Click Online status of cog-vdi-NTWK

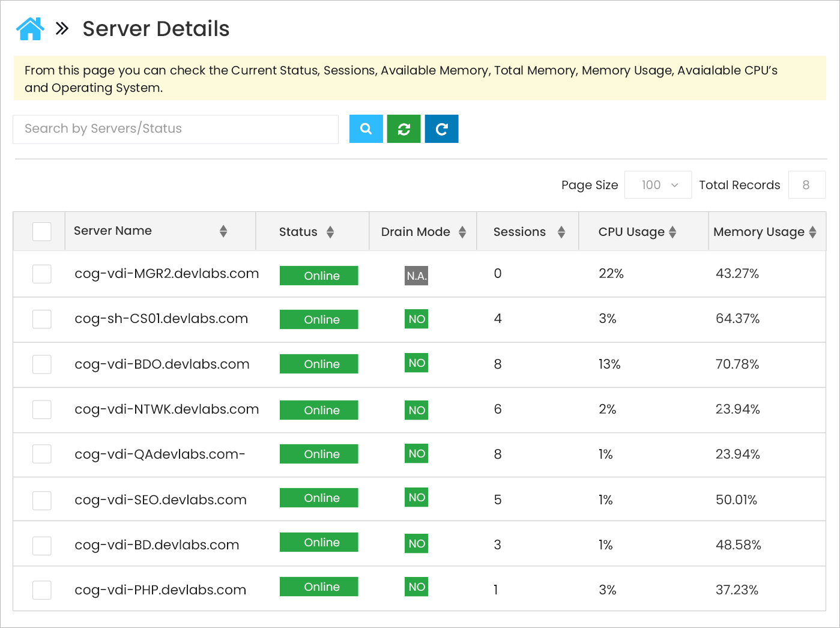pyautogui.click(x=319, y=410)
